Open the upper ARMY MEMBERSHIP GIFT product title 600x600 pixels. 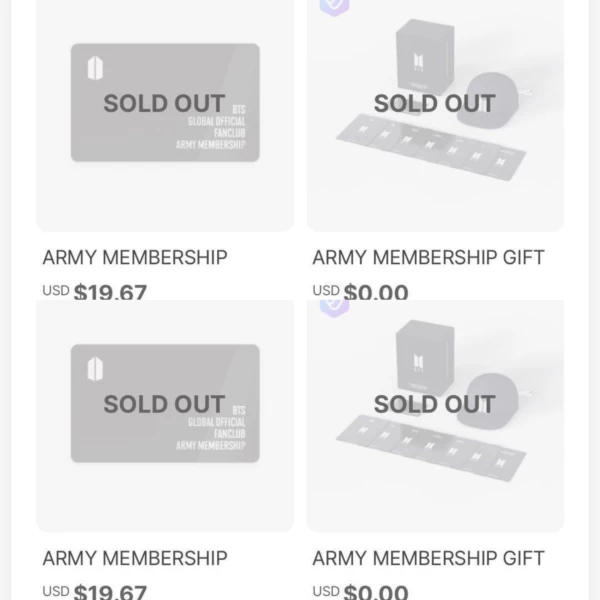click(x=428, y=257)
